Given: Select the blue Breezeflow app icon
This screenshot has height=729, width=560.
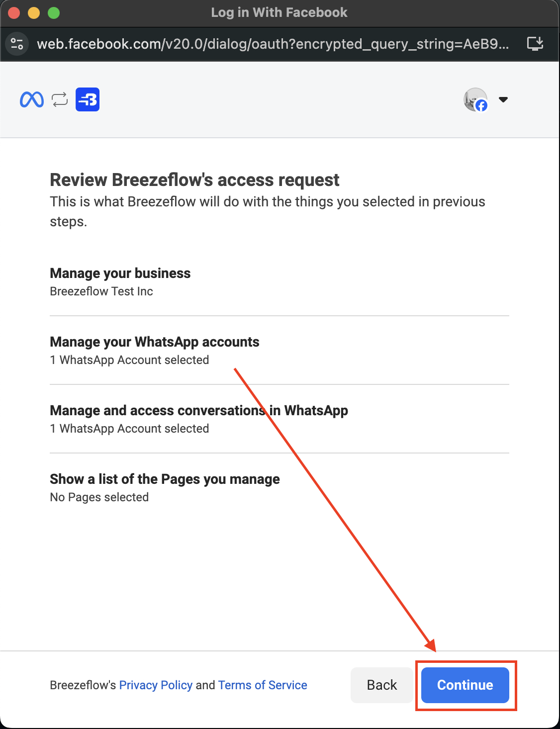Looking at the screenshot, I should (87, 99).
